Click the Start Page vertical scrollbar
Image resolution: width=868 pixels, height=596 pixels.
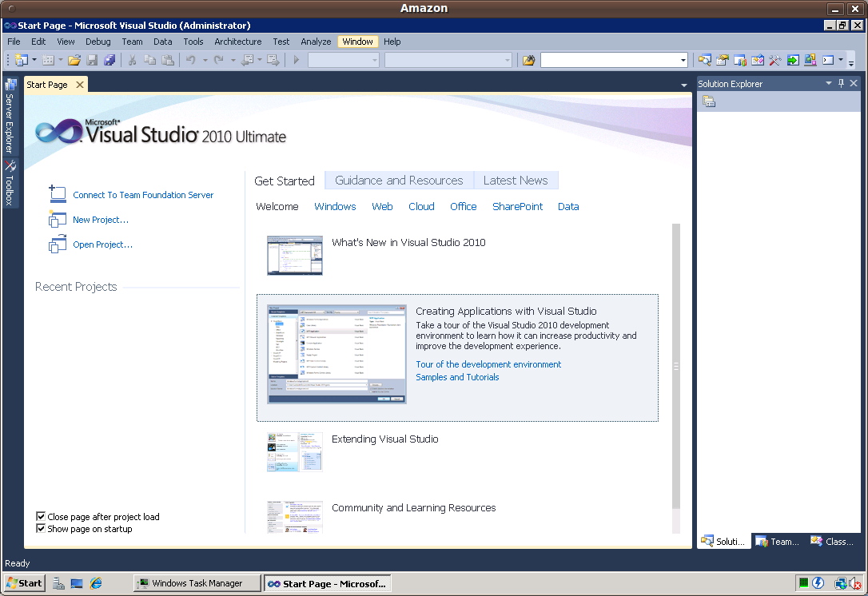676,366
